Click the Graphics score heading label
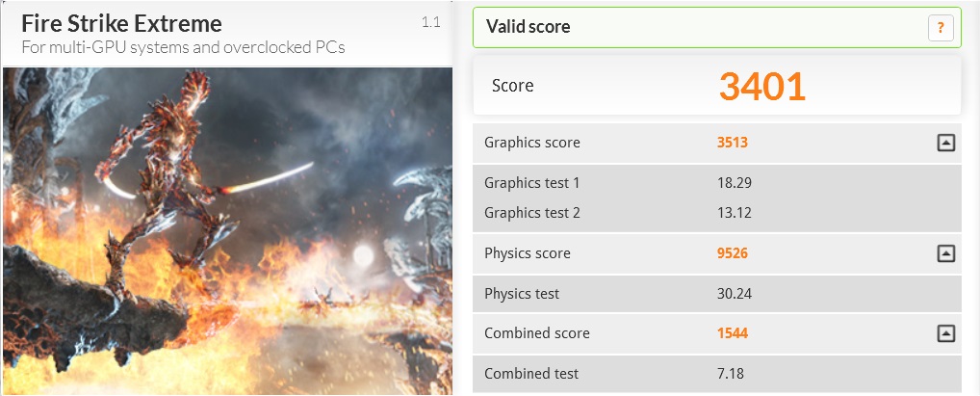Image resolution: width=980 pixels, height=396 pixels. (x=532, y=143)
